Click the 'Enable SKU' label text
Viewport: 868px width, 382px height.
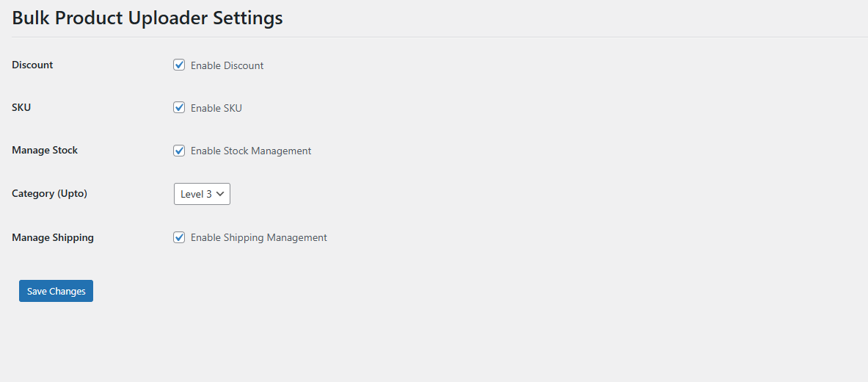coord(216,108)
